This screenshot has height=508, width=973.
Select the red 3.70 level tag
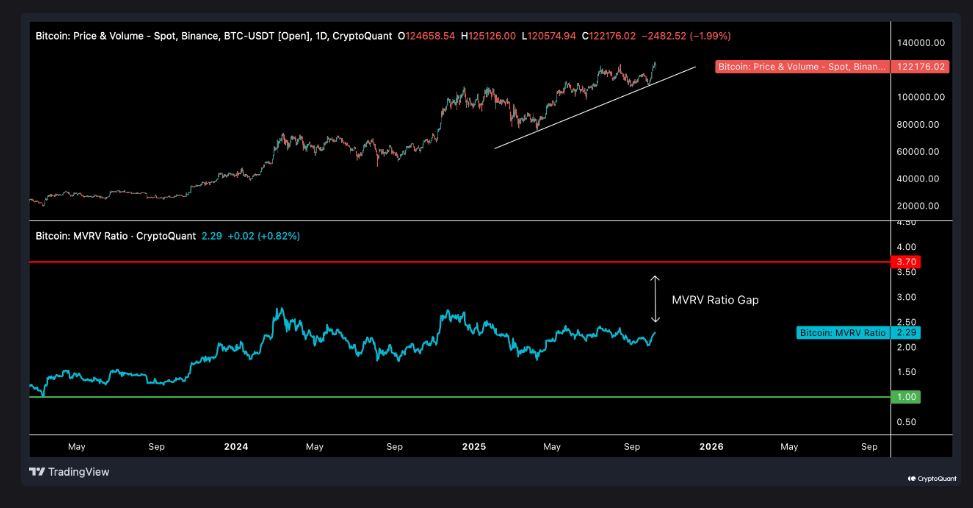click(x=906, y=262)
